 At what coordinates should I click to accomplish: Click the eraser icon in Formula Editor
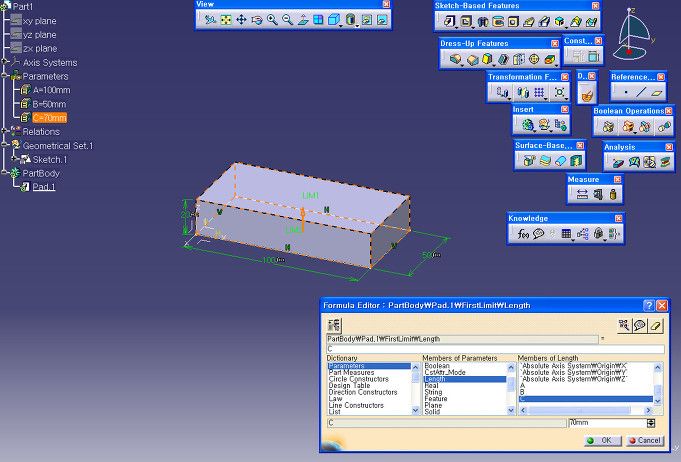point(656,325)
